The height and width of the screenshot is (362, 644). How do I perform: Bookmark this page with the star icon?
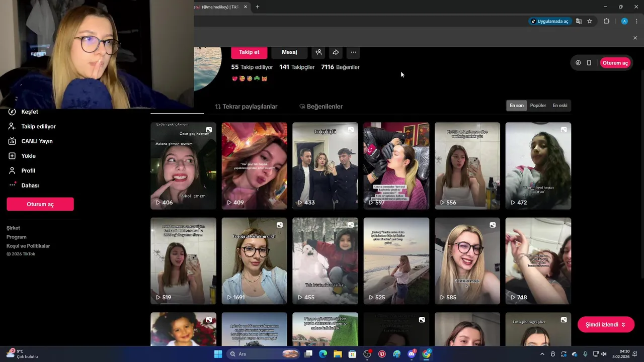590,21
